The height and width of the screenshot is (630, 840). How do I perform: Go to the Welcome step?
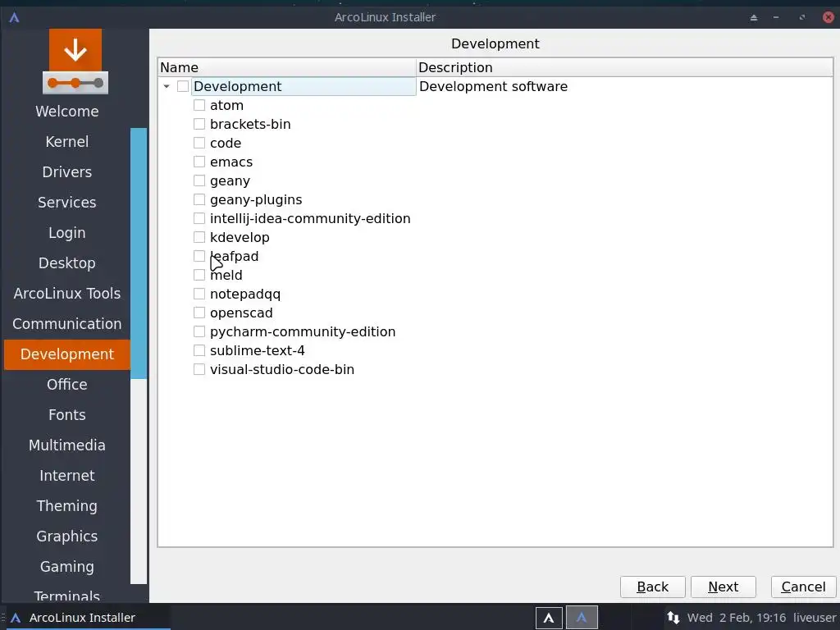67,112
